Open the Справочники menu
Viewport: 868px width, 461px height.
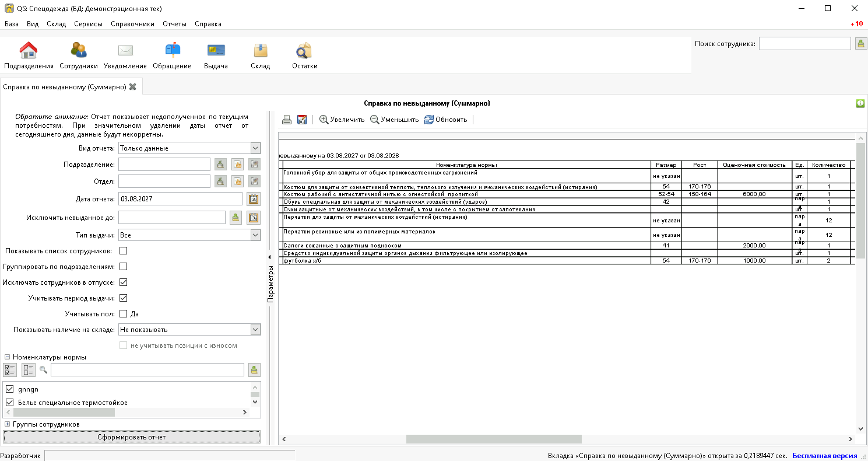pyautogui.click(x=132, y=24)
